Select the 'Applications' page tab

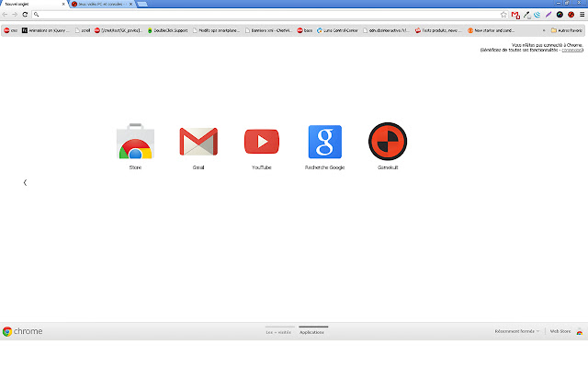coord(311,332)
